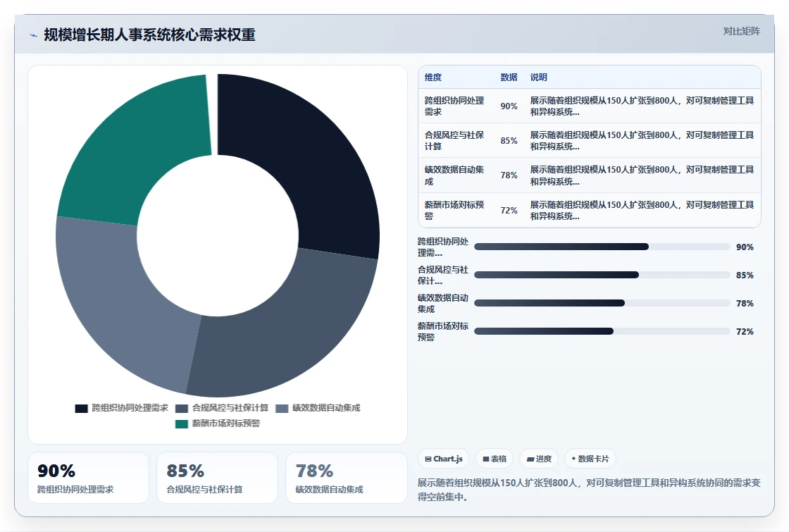Viewport: 789px width, 532px height.
Task: Click the 维度 column header
Action: pyautogui.click(x=433, y=77)
